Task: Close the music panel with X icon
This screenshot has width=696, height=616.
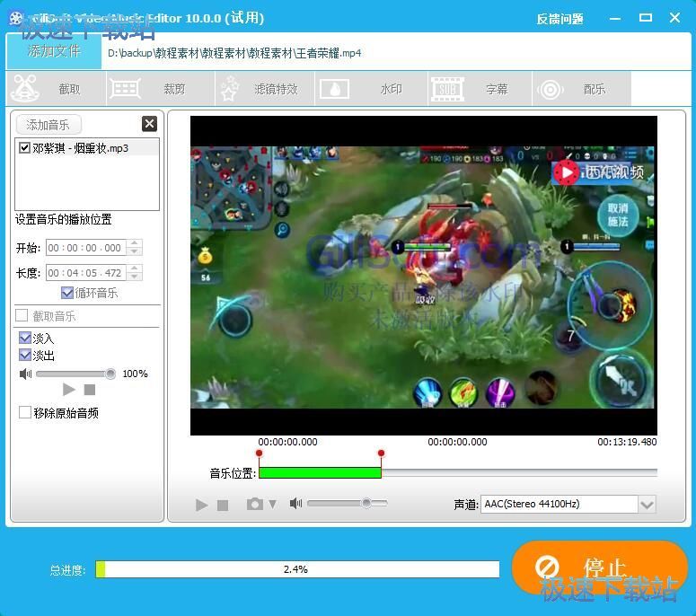Action: pos(150,124)
